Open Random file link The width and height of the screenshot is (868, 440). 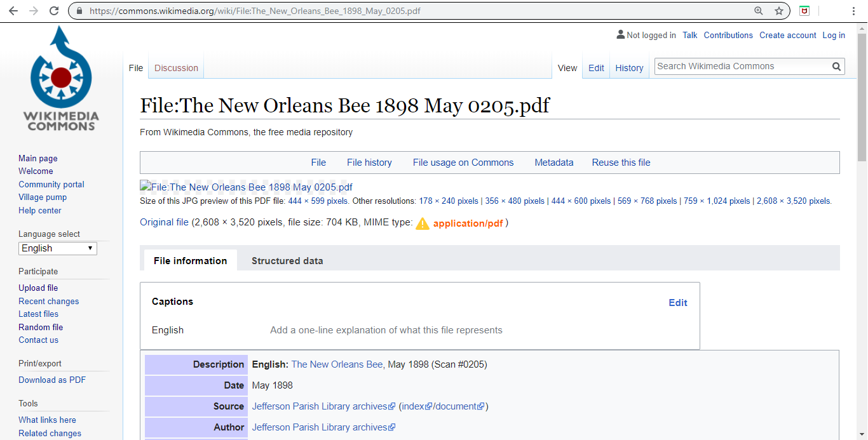click(x=41, y=328)
